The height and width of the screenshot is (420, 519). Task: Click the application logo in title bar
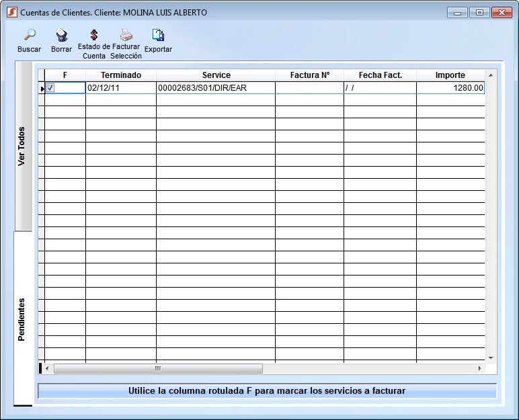12,12
